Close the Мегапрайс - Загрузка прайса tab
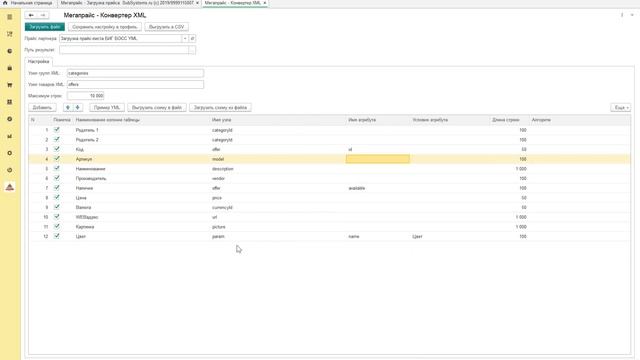 (x=198, y=3)
